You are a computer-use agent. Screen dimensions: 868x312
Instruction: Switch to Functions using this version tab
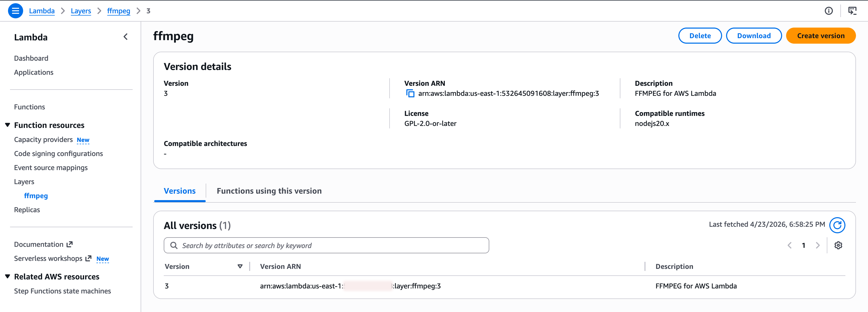click(269, 191)
